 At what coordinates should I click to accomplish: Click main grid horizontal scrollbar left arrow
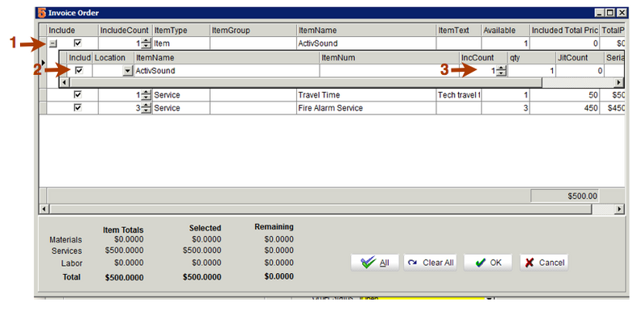(x=44, y=209)
